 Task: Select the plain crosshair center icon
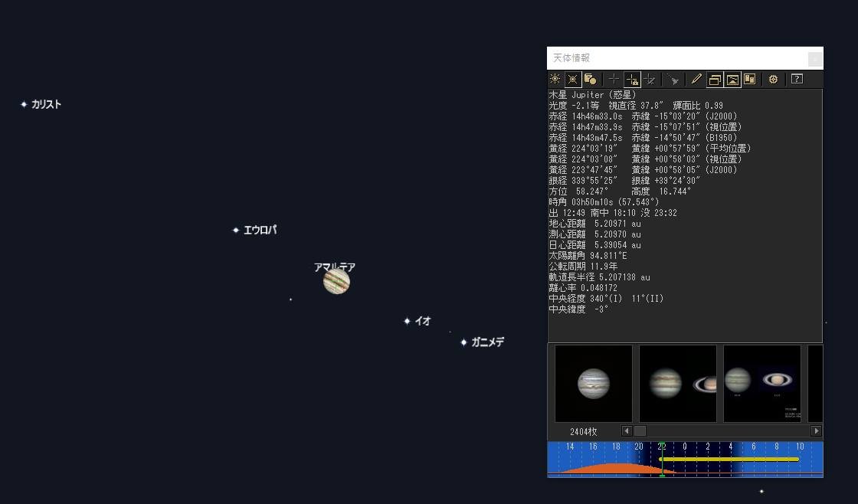614,80
